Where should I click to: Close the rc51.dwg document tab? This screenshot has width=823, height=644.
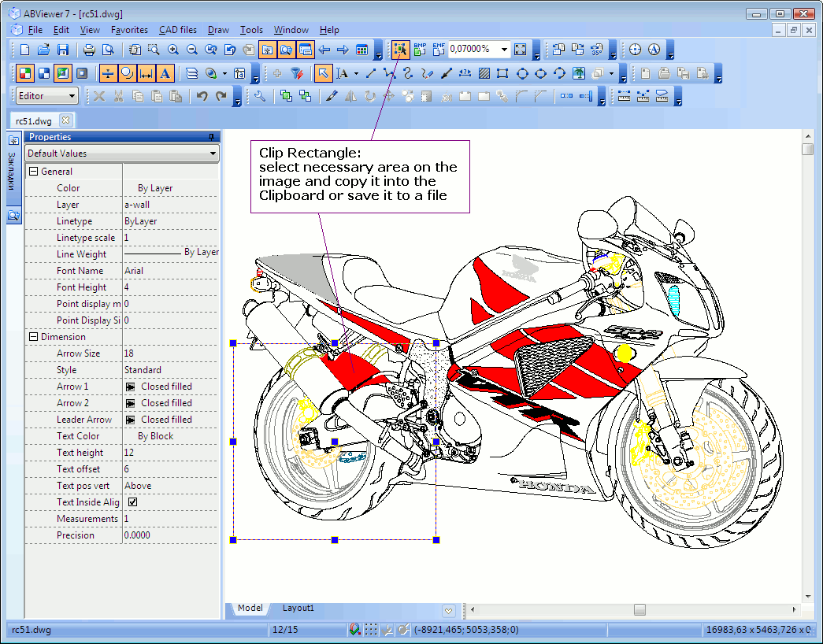[x=65, y=120]
